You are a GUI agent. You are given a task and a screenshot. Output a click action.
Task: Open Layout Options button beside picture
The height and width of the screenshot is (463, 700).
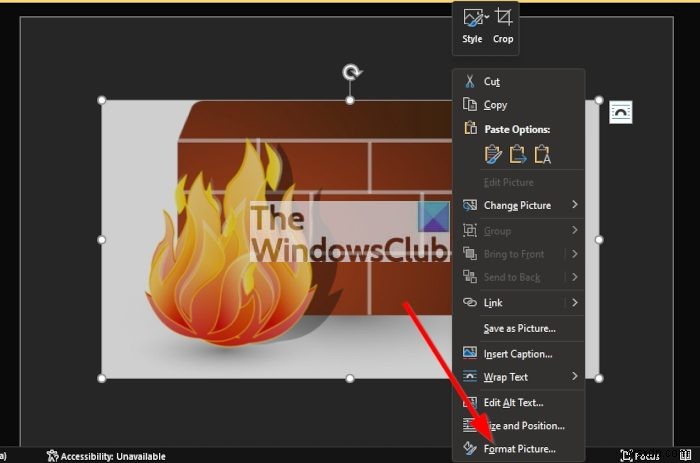coord(621,112)
